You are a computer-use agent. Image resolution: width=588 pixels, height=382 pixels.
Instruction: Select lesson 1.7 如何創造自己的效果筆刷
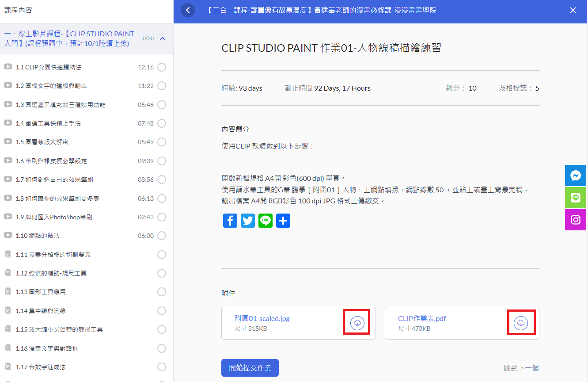coord(54,180)
